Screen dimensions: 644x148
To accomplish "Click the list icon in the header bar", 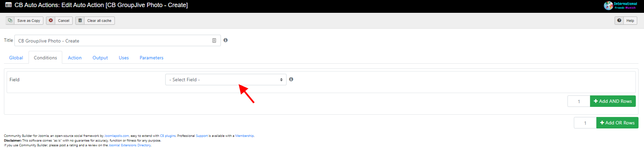I will pyautogui.click(x=8, y=5).
